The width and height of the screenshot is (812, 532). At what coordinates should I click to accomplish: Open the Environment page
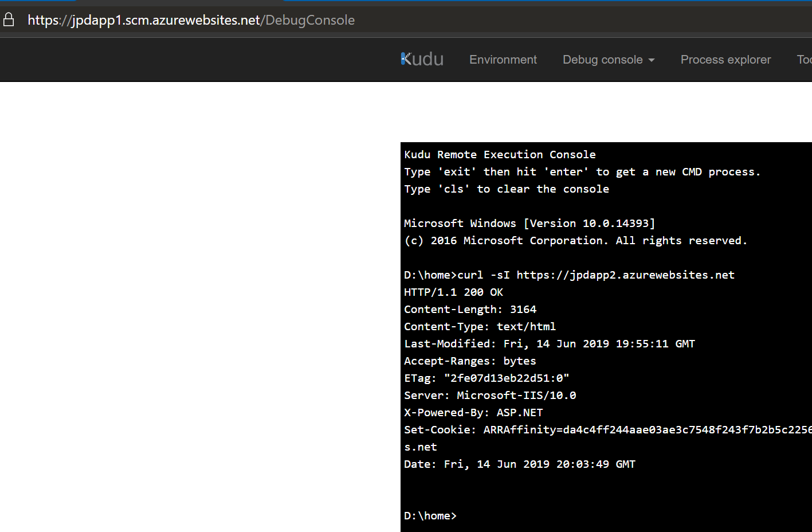503,60
